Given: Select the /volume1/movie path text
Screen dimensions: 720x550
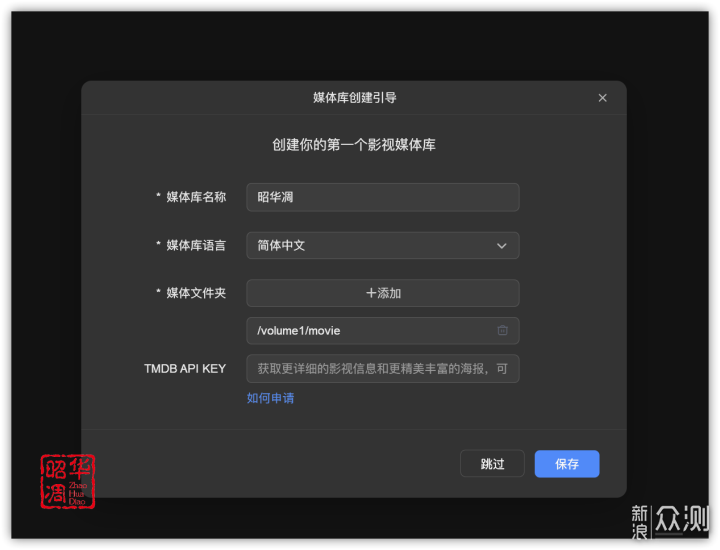Looking at the screenshot, I should coord(298,331).
